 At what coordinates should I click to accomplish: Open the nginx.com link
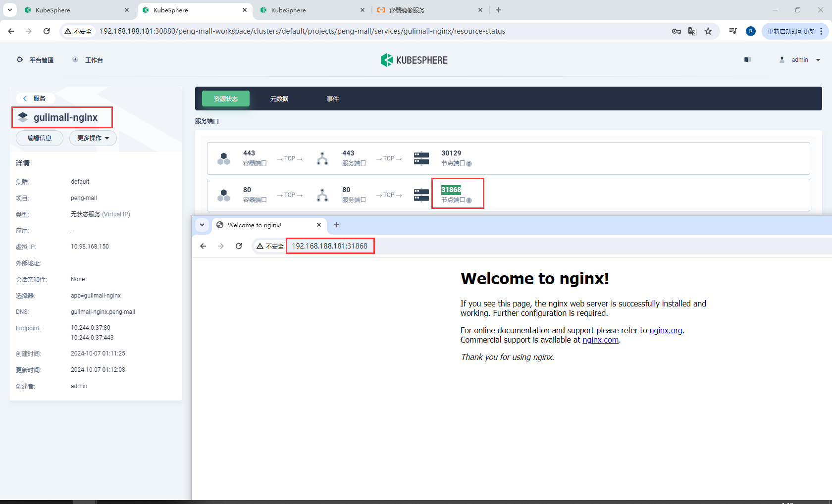point(600,340)
